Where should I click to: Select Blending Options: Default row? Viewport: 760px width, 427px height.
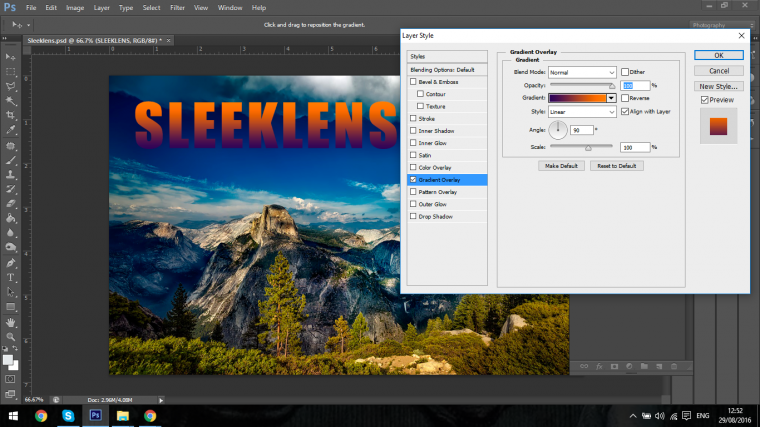(x=447, y=70)
